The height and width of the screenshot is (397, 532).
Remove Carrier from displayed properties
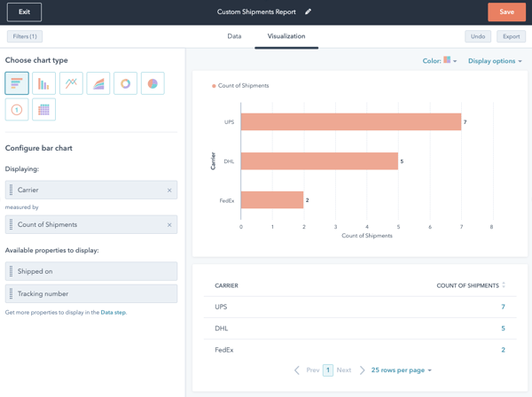169,191
